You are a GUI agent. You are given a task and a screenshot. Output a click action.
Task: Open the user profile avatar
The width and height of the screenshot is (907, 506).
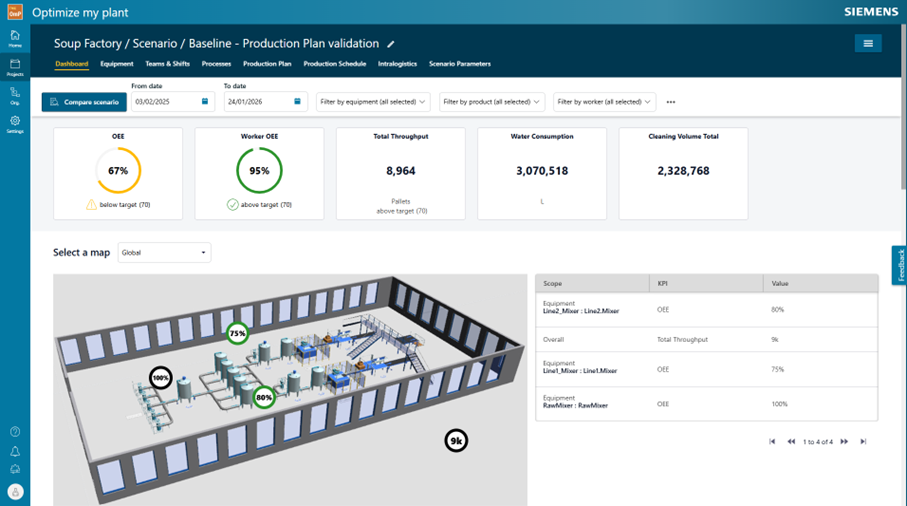pyautogui.click(x=15, y=491)
